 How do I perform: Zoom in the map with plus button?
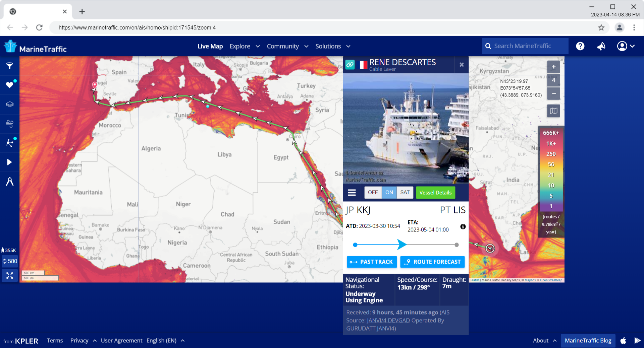pos(554,67)
